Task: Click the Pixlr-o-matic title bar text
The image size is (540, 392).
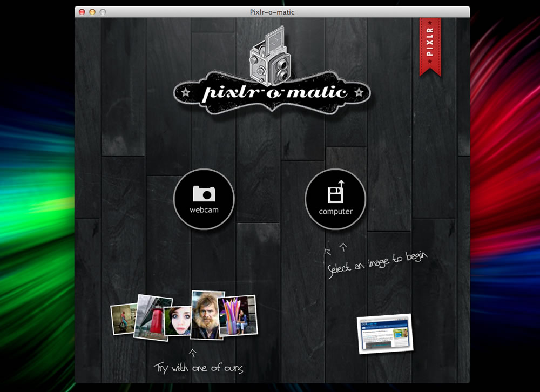Action: pos(272,12)
